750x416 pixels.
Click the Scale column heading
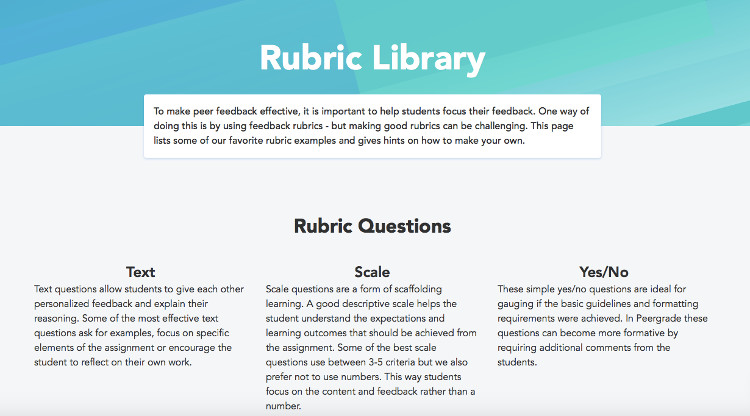[x=372, y=272]
